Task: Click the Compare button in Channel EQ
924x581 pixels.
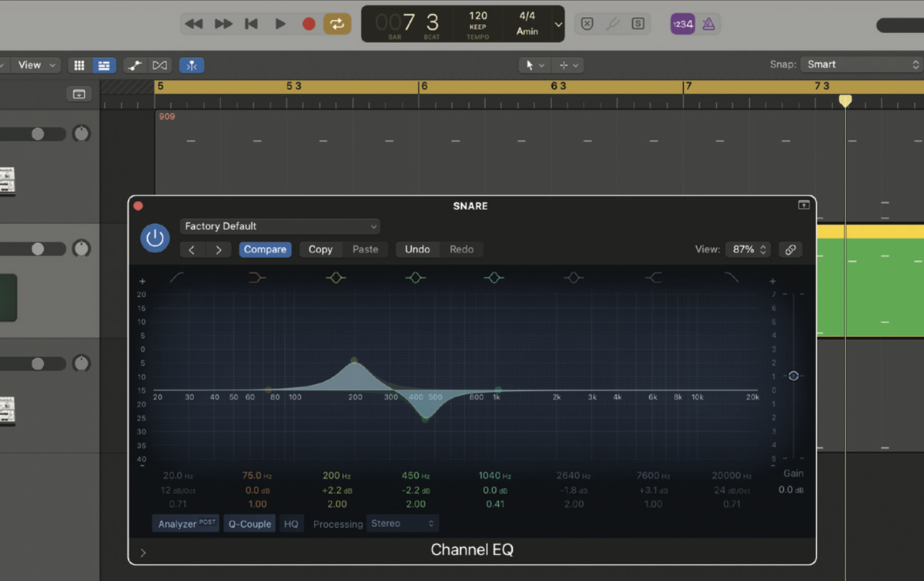Action: tap(265, 249)
